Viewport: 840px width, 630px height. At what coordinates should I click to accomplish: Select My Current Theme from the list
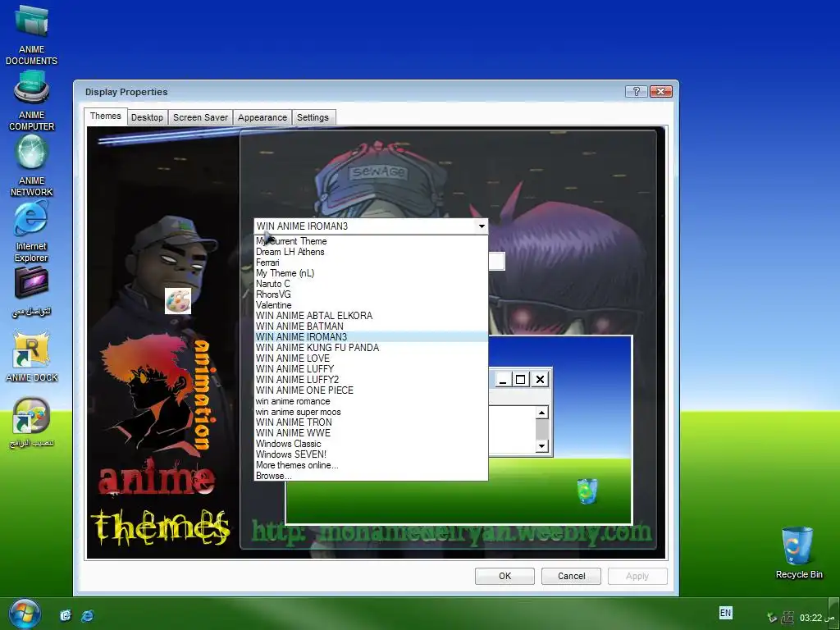pos(371,241)
